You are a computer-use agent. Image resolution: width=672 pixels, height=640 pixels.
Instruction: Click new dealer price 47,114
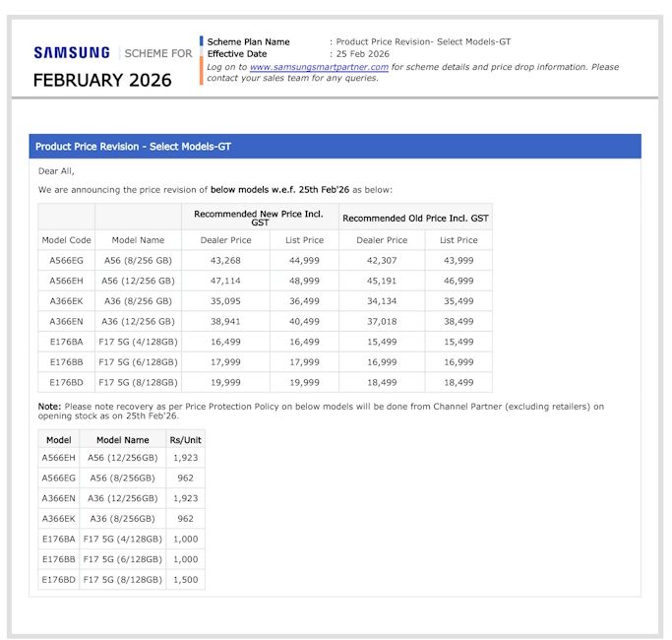(225, 281)
